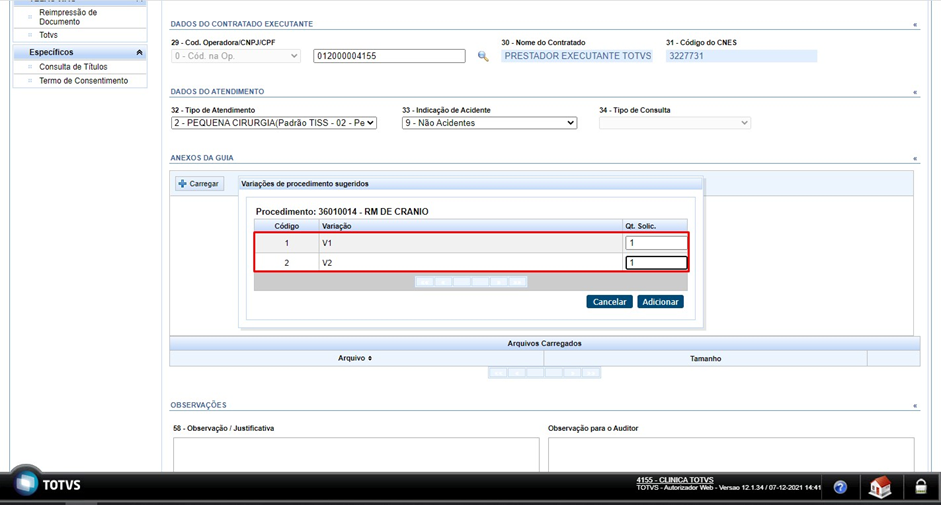Click Qt. Solic. field for V2
Viewport: 941px width, 505px height.
pyautogui.click(x=656, y=263)
